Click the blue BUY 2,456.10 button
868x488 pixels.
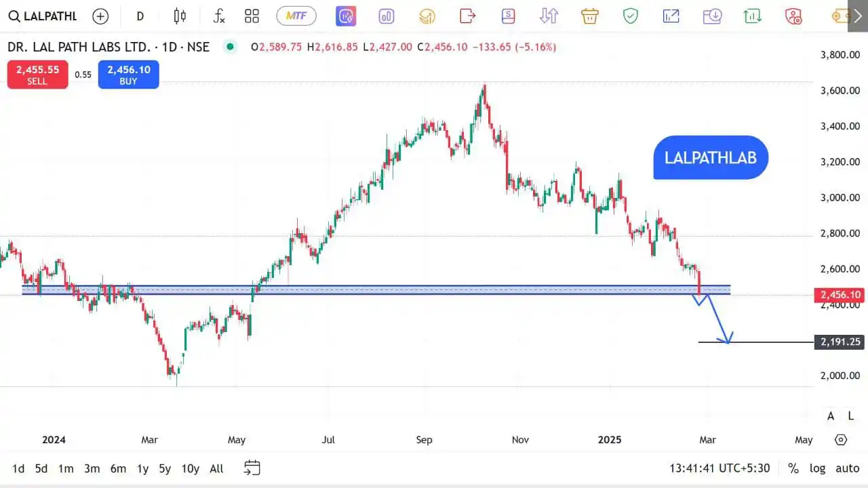point(128,75)
